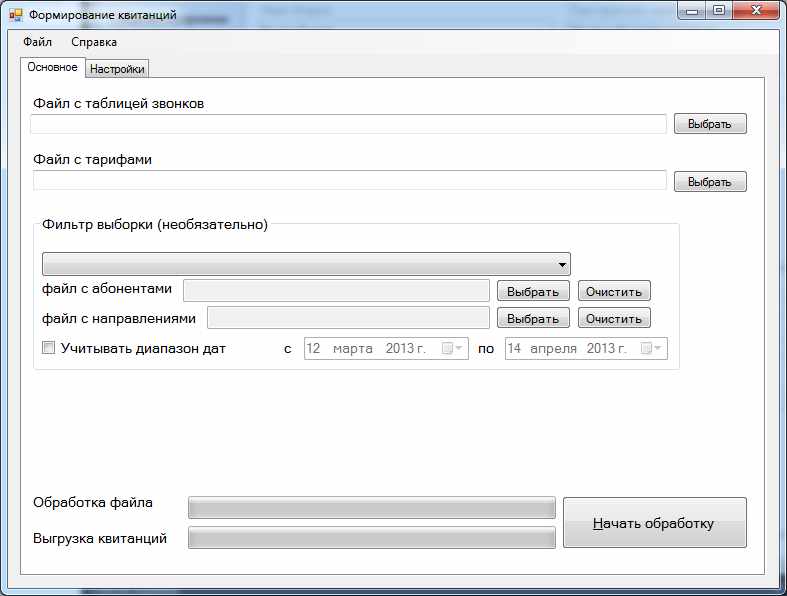Image resolution: width=787 pixels, height=596 pixels.
Task: Click the Файл с таблицей звонков label
Action: coord(118,104)
